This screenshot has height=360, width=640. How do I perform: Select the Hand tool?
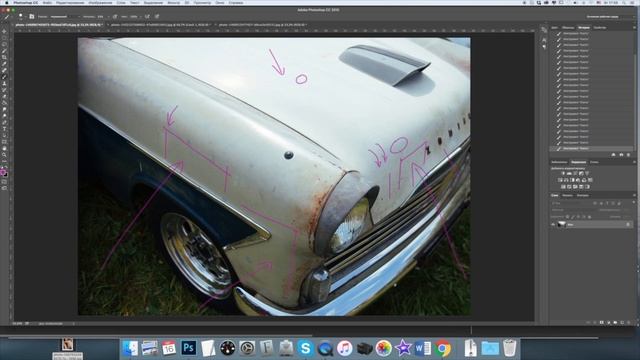4,149
